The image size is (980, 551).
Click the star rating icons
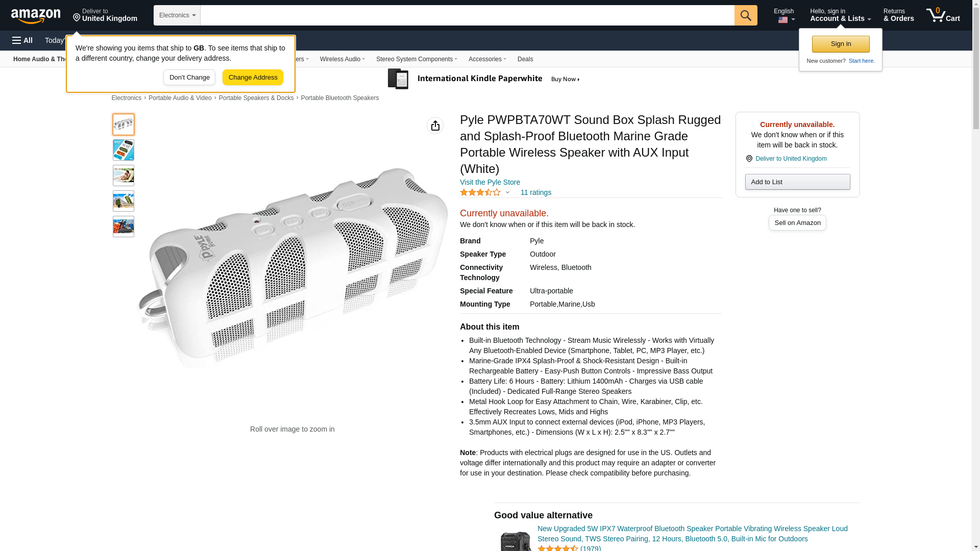click(x=480, y=193)
